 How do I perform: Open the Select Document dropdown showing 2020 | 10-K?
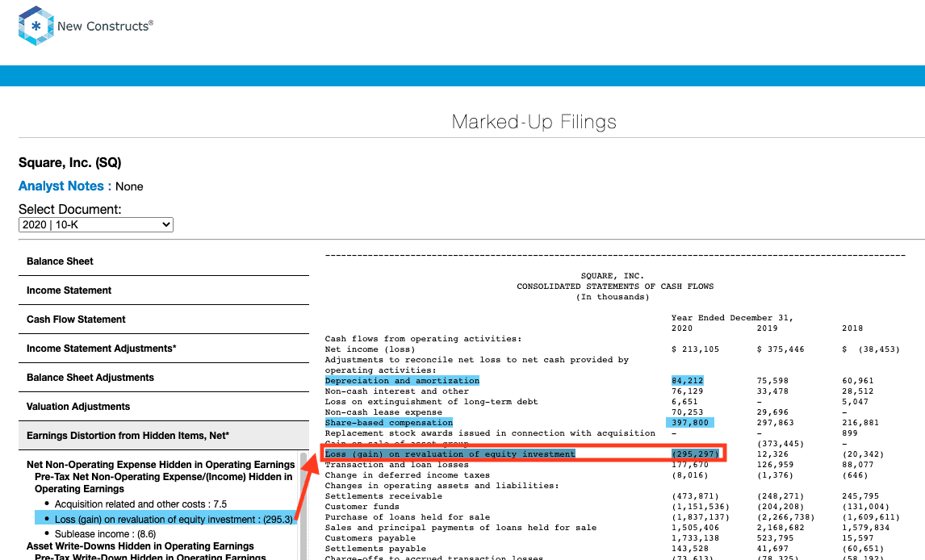point(95,224)
